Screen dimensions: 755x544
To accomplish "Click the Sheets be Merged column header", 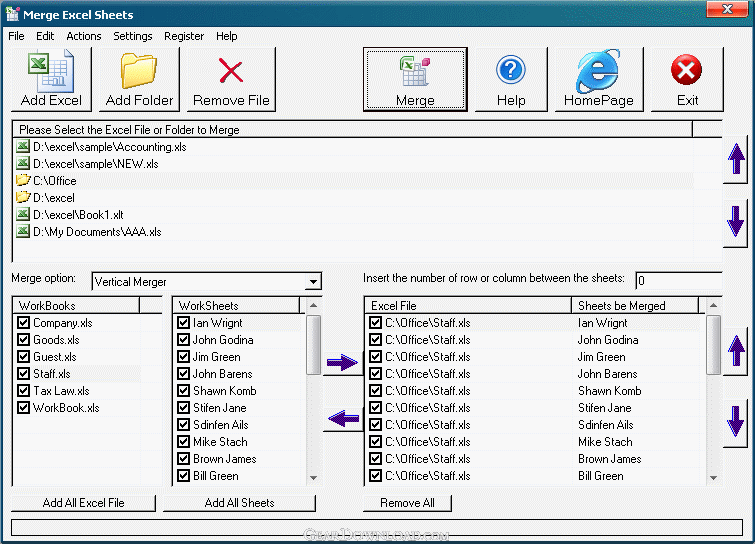I will pos(635,305).
